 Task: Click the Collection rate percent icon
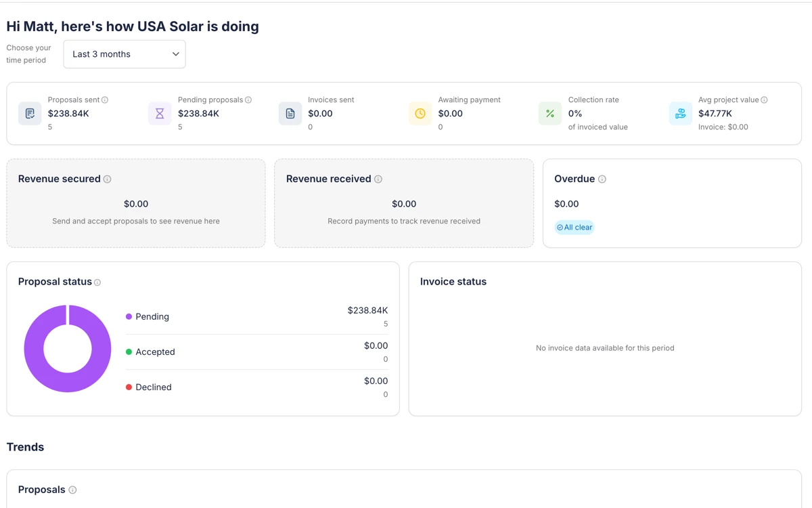coord(550,114)
